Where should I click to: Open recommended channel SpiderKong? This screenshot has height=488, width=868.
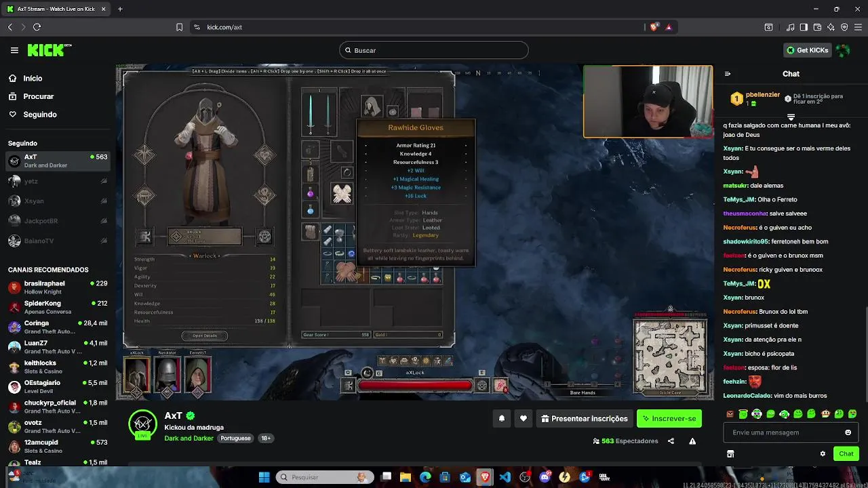[x=58, y=307]
